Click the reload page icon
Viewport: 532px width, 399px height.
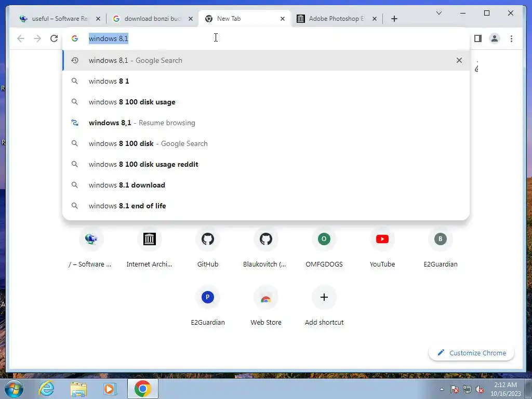(x=54, y=38)
